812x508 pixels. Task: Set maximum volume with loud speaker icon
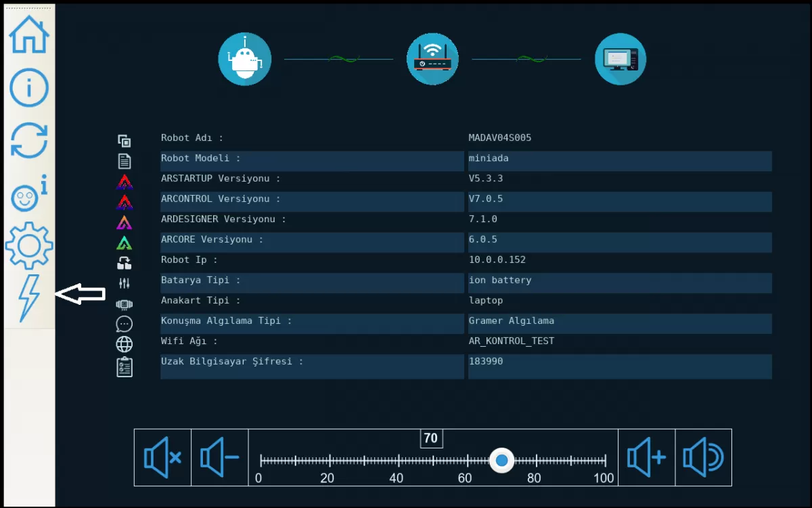click(x=703, y=458)
